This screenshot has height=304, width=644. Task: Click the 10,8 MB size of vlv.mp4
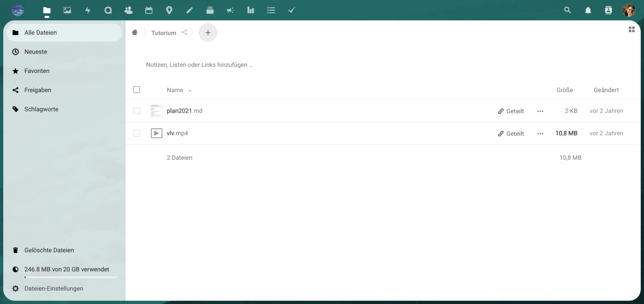[566, 133]
